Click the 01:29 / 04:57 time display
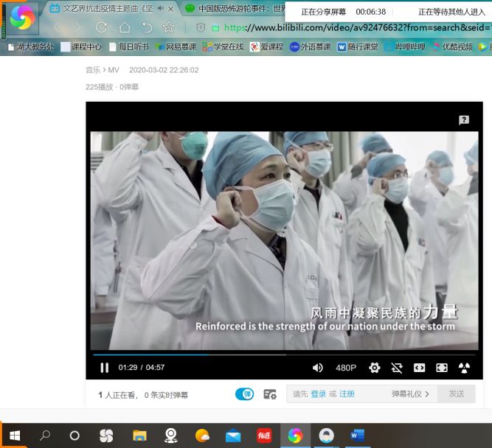 [x=141, y=368]
